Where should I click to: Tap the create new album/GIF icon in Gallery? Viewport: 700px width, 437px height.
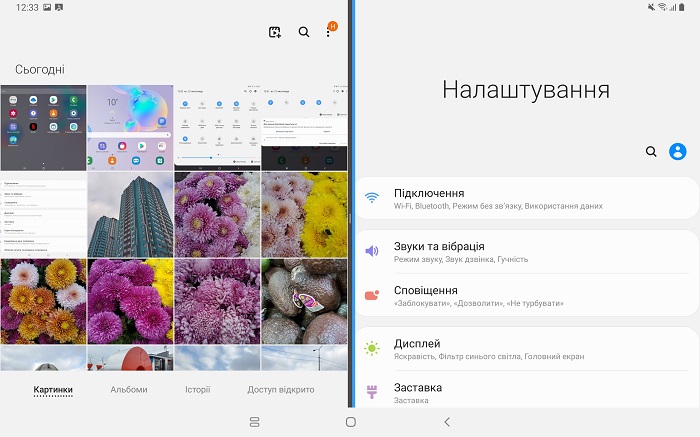[x=275, y=32]
